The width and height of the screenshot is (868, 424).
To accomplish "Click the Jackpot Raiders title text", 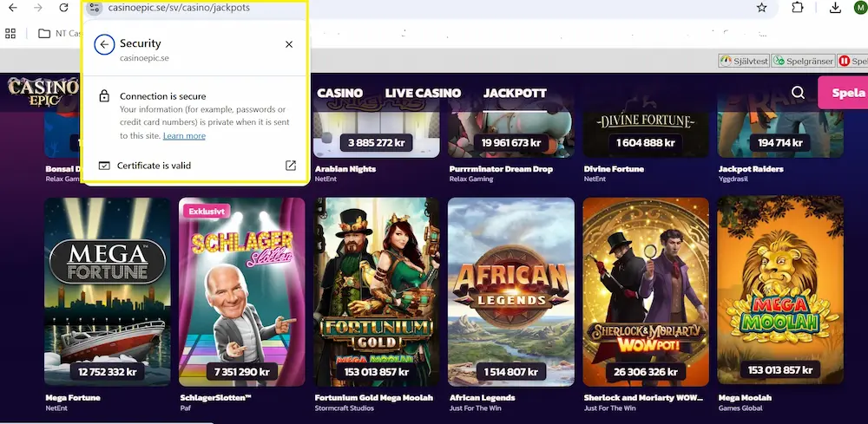I will 751,168.
